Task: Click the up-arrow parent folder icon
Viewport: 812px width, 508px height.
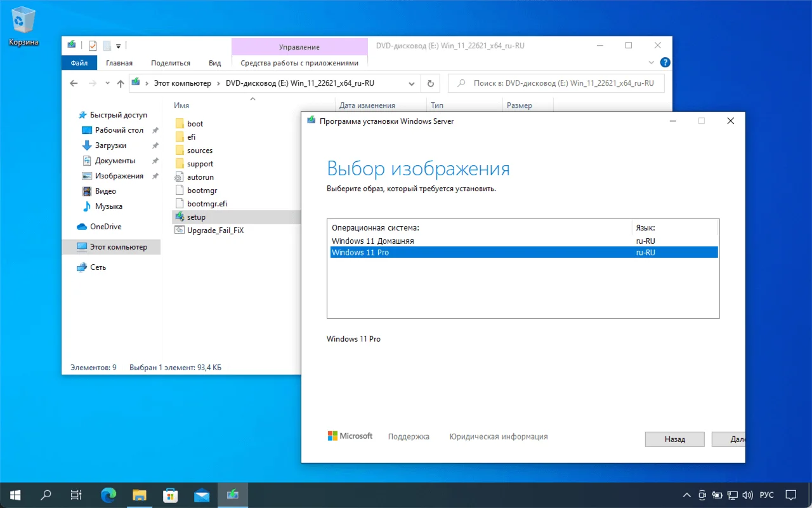Action: pyautogui.click(x=121, y=83)
